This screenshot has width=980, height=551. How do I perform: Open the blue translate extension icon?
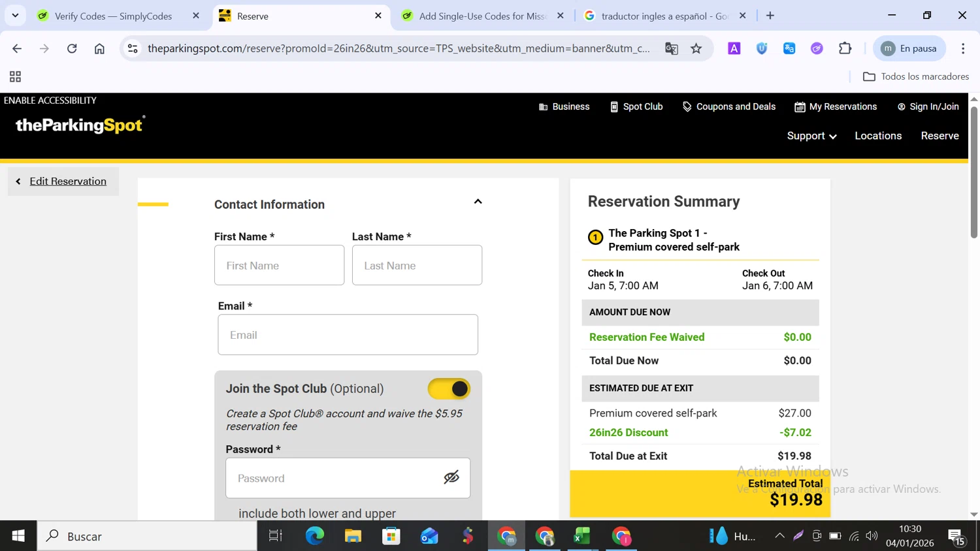[789, 48]
